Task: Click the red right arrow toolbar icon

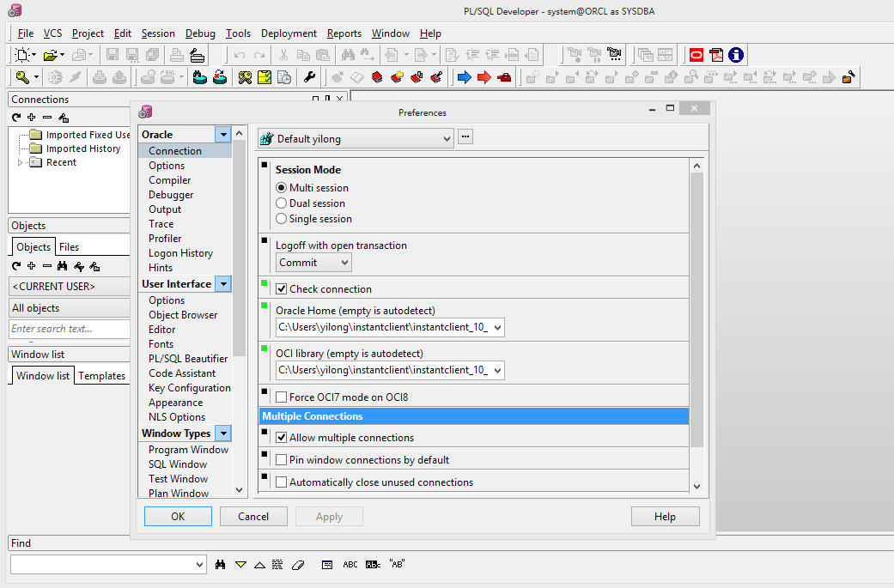Action: 483,77
